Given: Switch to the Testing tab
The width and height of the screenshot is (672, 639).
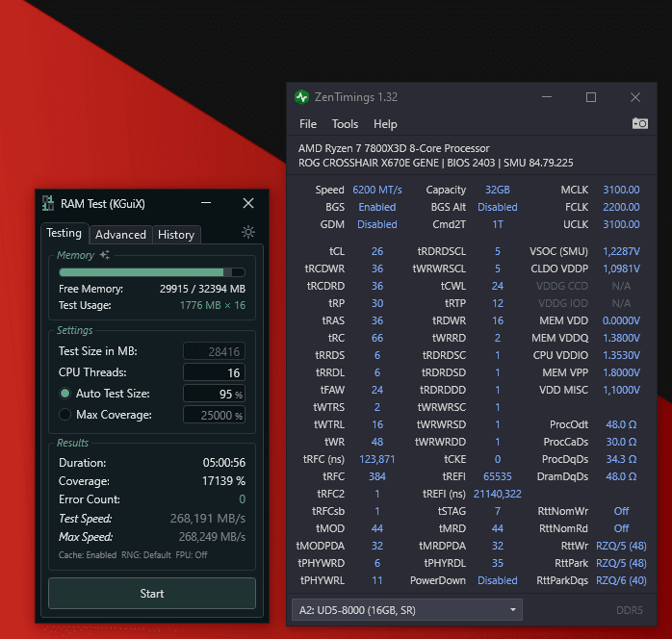Looking at the screenshot, I should pos(65,233).
